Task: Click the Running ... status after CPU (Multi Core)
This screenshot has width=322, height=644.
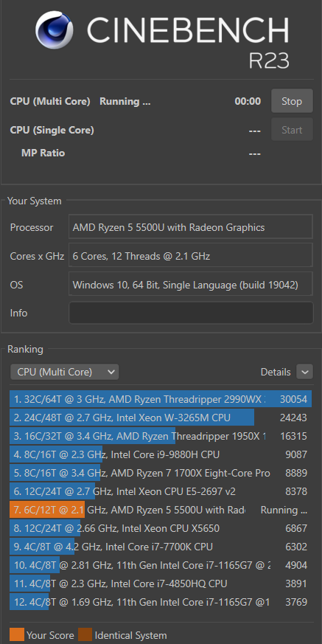Action: [x=125, y=102]
